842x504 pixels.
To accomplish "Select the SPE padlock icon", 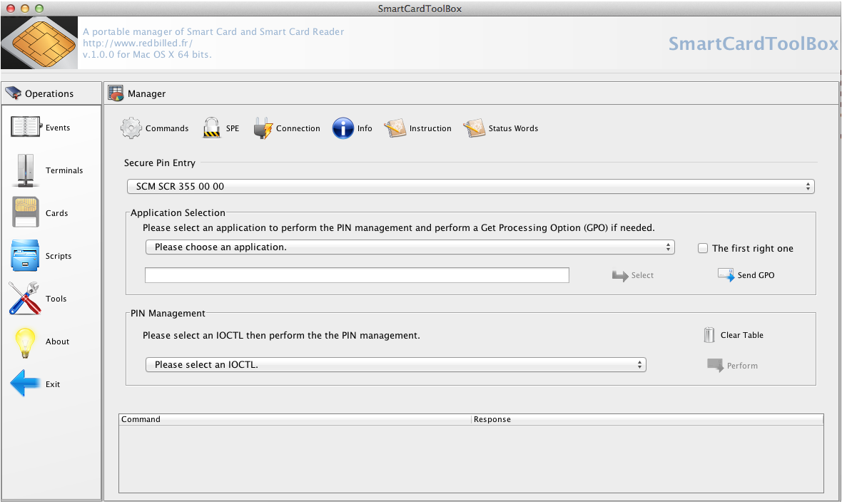I will point(212,128).
